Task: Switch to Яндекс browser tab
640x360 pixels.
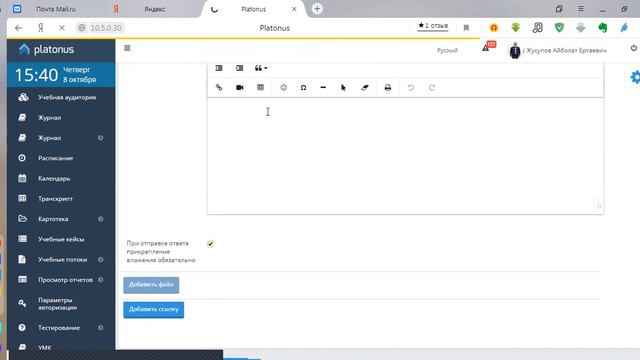Action: pyautogui.click(x=154, y=9)
